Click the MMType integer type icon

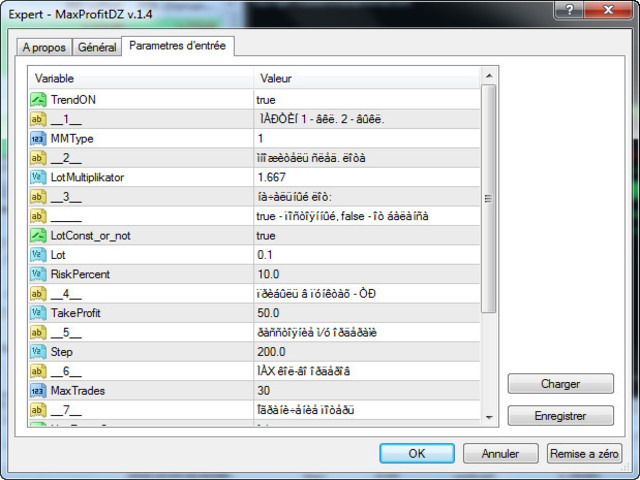click(38, 139)
